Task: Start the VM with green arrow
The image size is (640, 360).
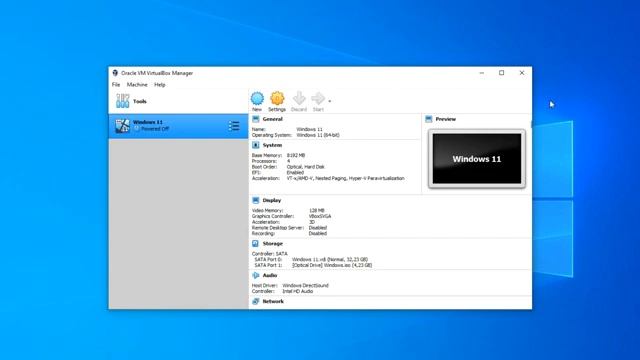Action: (318, 98)
